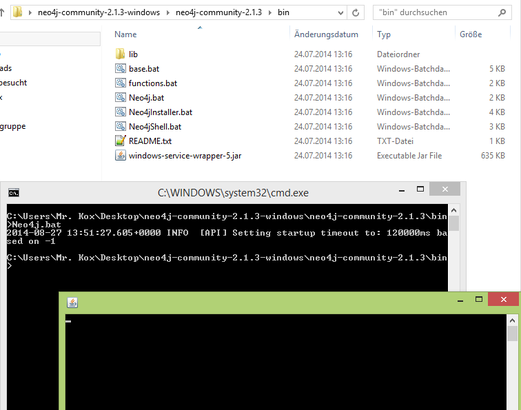Click the "Executable Jar File" type cell
The height and width of the screenshot is (410, 521).
click(409, 156)
